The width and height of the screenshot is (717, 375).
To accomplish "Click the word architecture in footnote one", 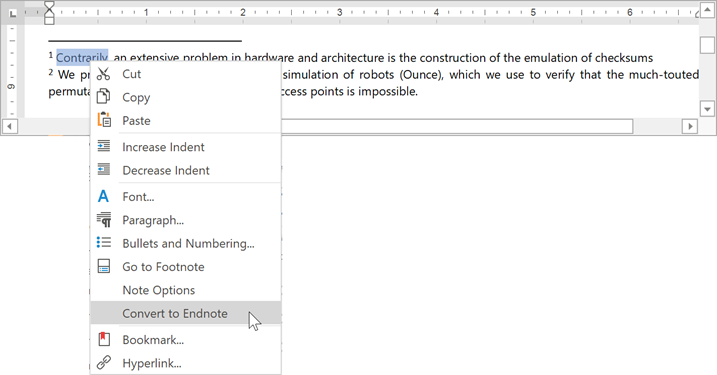I will tap(353, 58).
